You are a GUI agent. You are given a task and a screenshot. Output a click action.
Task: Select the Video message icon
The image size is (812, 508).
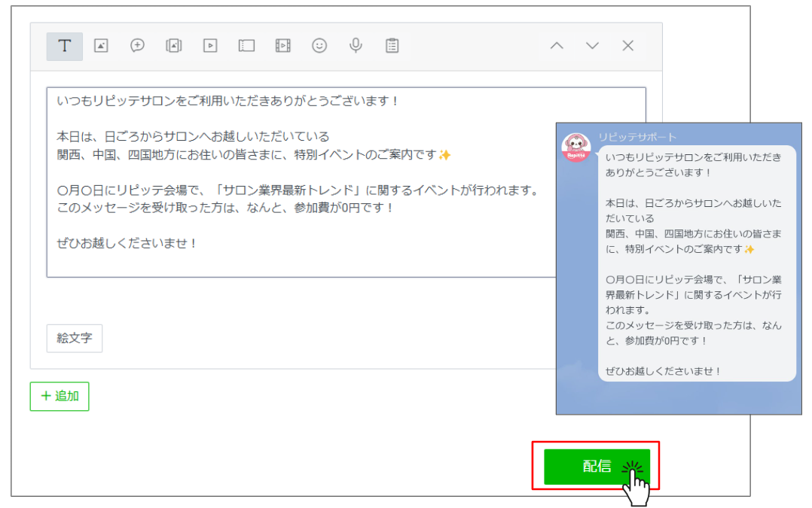[210, 46]
